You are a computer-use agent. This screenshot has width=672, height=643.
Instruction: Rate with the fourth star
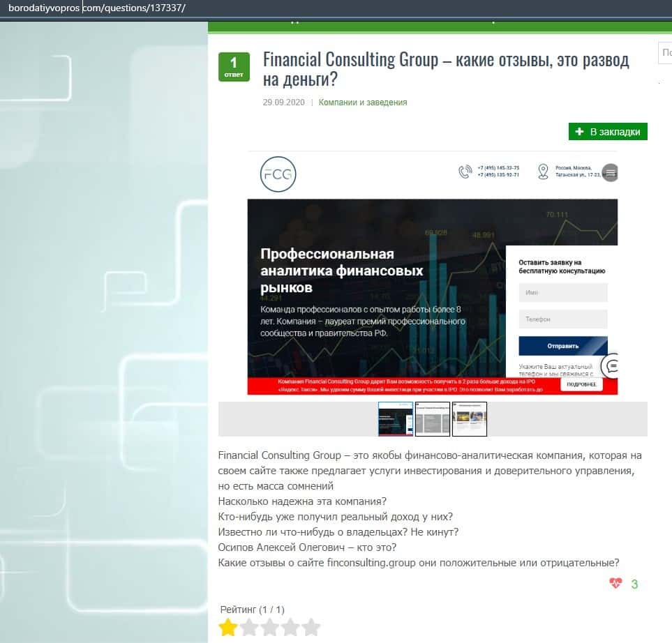point(290,627)
